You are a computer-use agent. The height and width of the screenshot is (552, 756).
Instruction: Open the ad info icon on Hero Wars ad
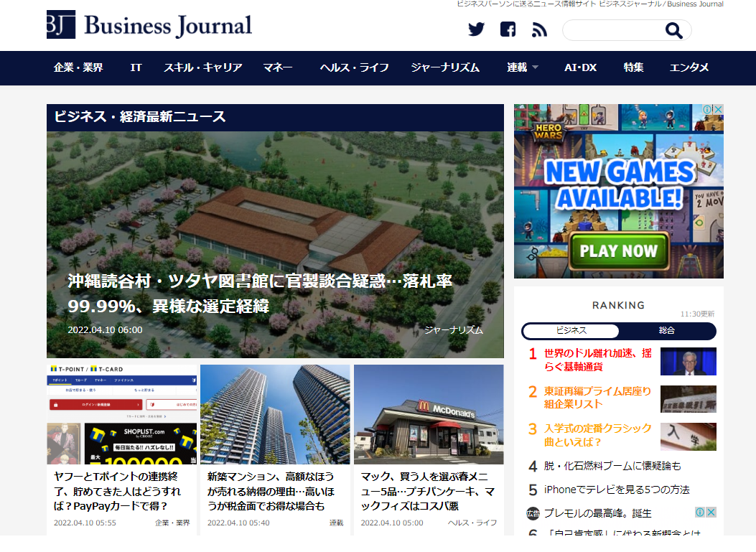point(707,109)
